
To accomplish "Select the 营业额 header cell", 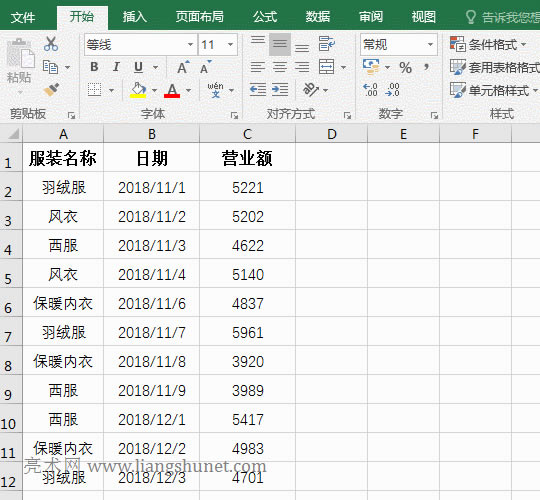I will (x=247, y=157).
